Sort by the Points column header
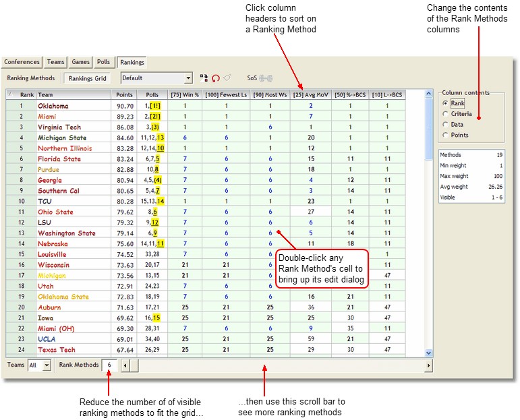The image size is (520, 420). 124,95
